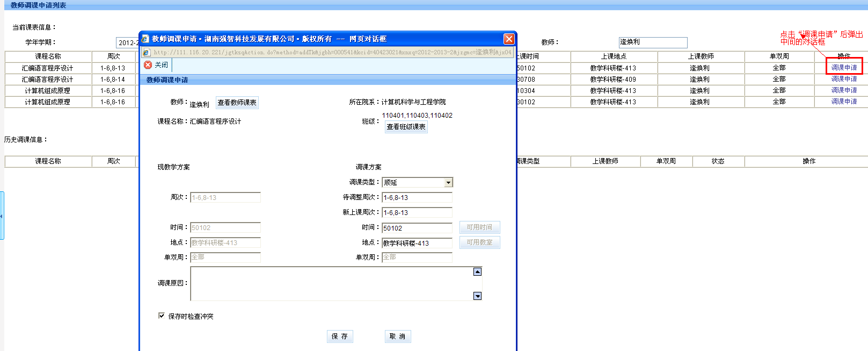The width and height of the screenshot is (868, 351).
Task: Close the dialog with the red X button
Action: pyautogui.click(x=509, y=39)
